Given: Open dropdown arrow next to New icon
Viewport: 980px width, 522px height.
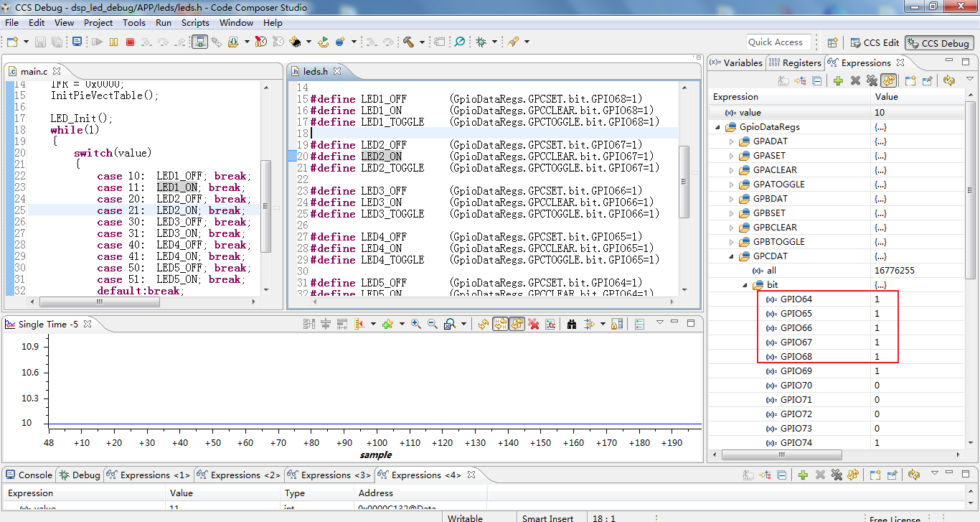Looking at the screenshot, I should [x=26, y=42].
